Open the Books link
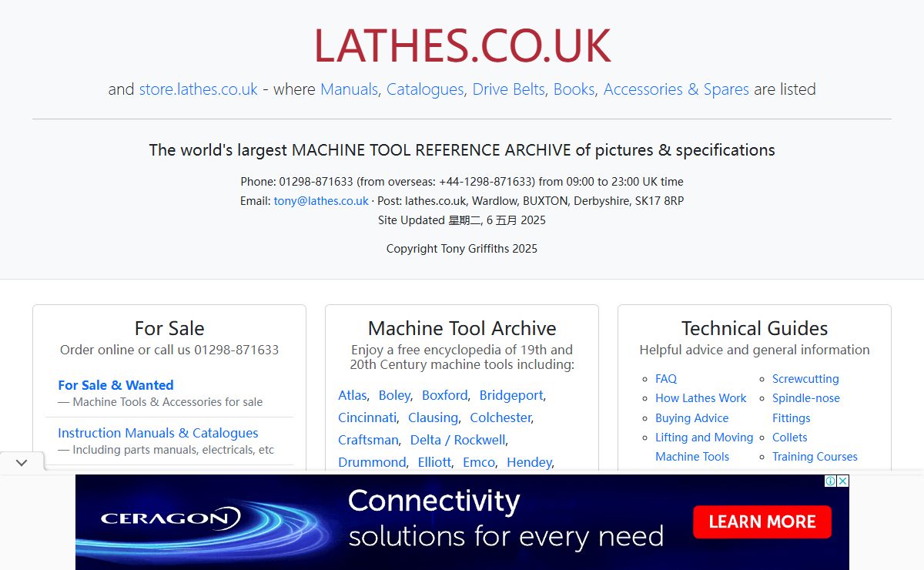The image size is (924, 570). coord(574,89)
